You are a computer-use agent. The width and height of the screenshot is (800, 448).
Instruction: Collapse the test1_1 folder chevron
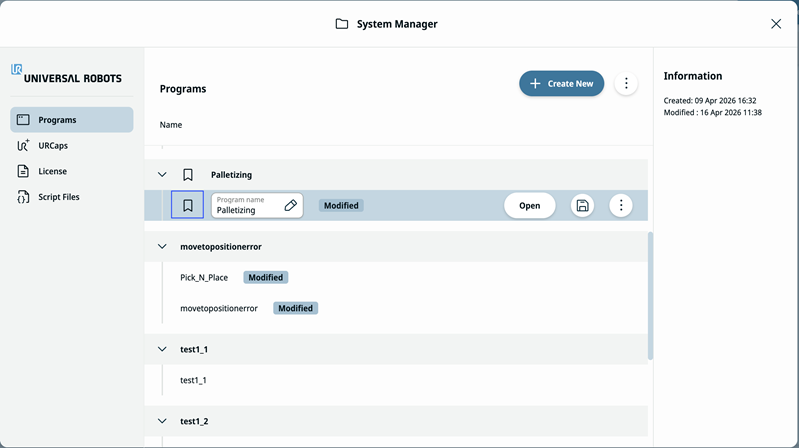coord(162,350)
